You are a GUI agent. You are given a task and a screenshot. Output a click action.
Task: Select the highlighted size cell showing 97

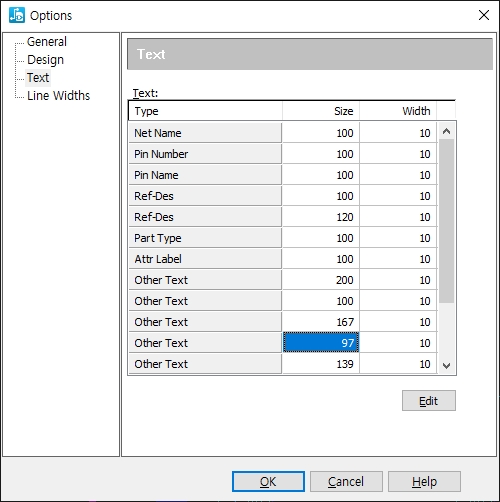321,342
